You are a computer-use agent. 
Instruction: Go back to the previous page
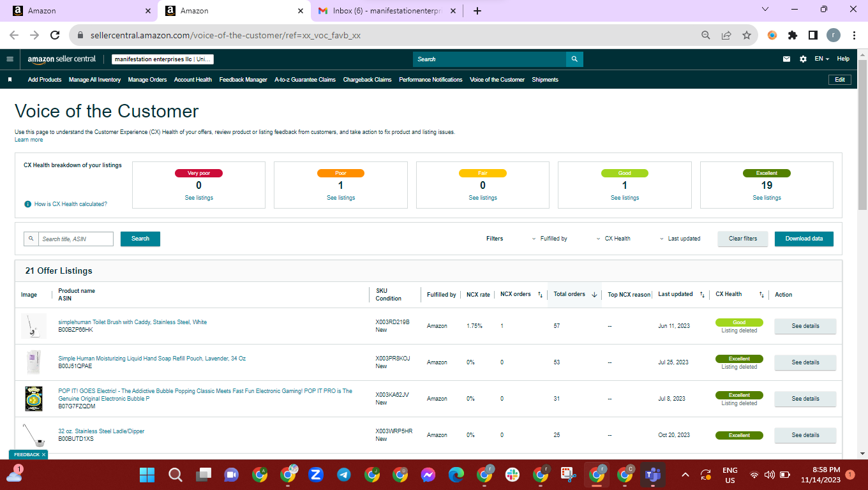[x=14, y=35]
